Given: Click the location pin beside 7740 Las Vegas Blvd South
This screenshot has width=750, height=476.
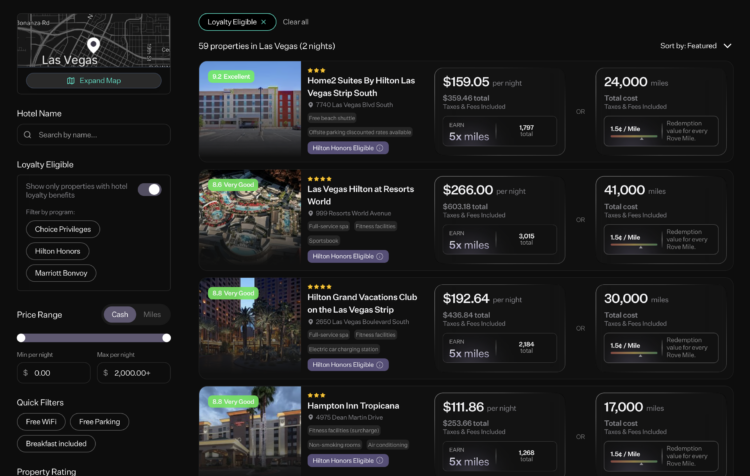Looking at the screenshot, I should point(310,105).
